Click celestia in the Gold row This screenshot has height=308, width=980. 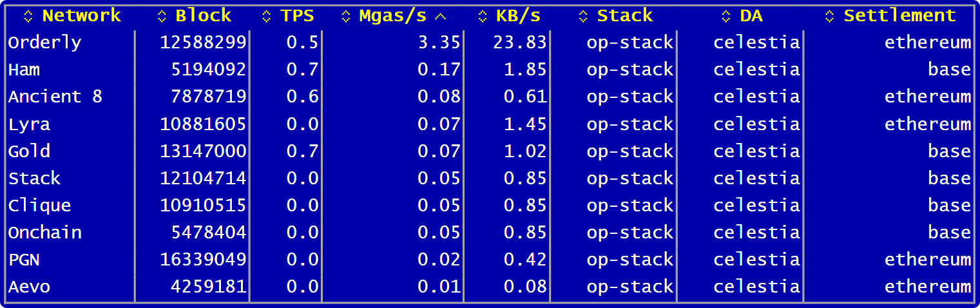757,151
